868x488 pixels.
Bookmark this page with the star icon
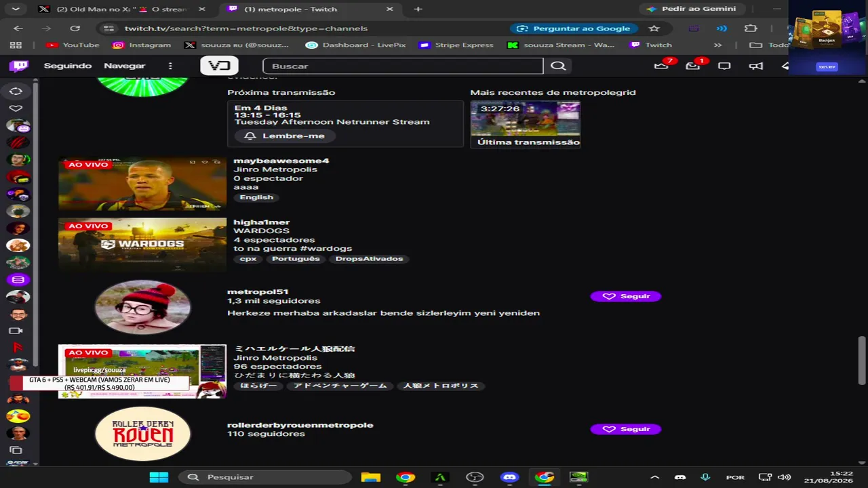(x=654, y=28)
